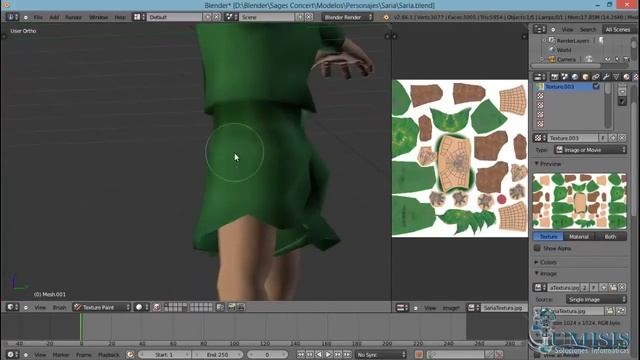Viewport: 640px width, 360px height.
Task: Click the Scene tab icon in Properties
Action: coord(564,77)
